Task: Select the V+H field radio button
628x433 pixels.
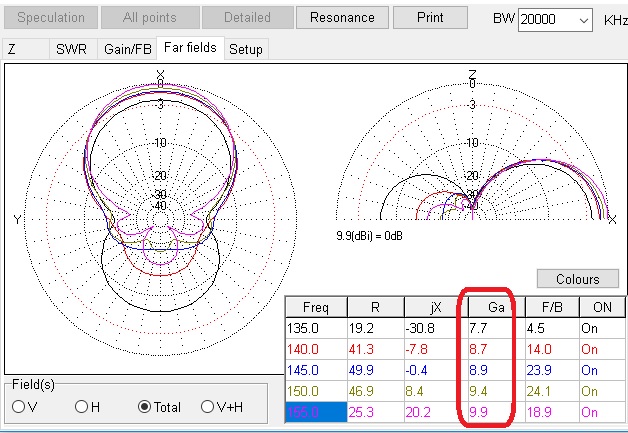Action: click(x=221, y=407)
